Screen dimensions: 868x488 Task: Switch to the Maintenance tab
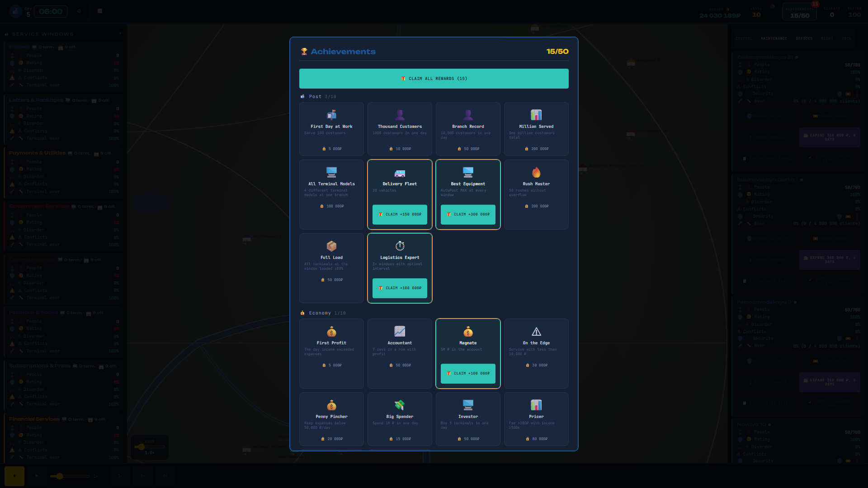pos(774,38)
